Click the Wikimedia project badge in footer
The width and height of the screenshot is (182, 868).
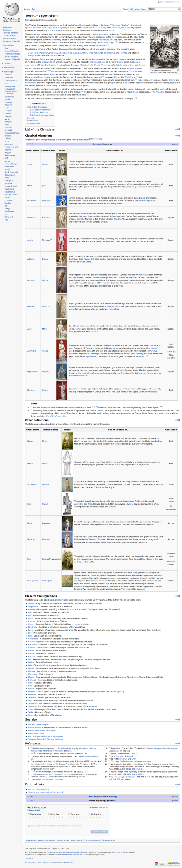coord(160,863)
